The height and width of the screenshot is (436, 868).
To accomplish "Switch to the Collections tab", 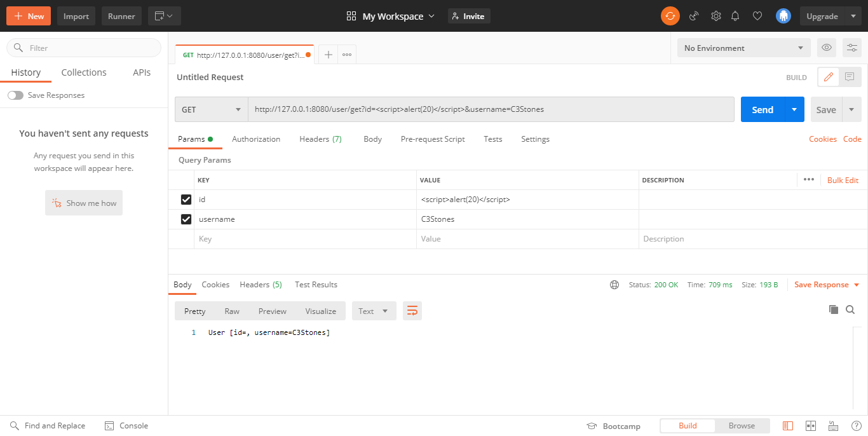I will tap(83, 72).
